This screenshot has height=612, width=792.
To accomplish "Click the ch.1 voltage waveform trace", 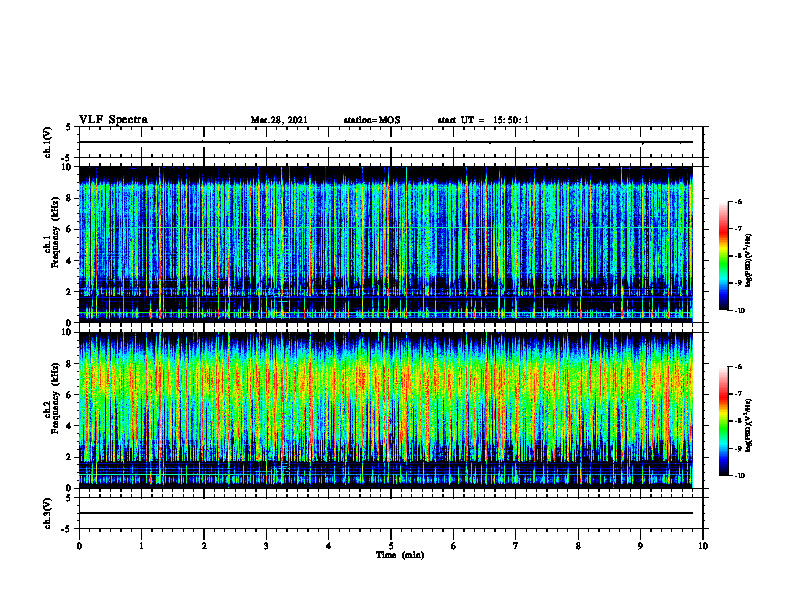I will pos(386,142).
